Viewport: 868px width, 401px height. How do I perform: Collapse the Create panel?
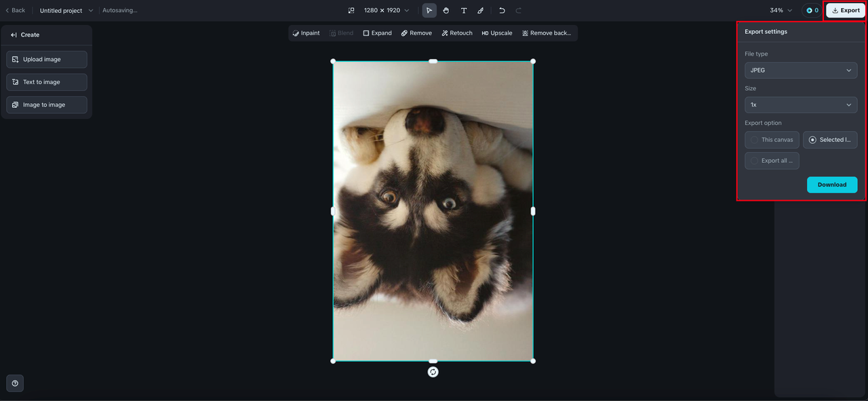pos(14,35)
